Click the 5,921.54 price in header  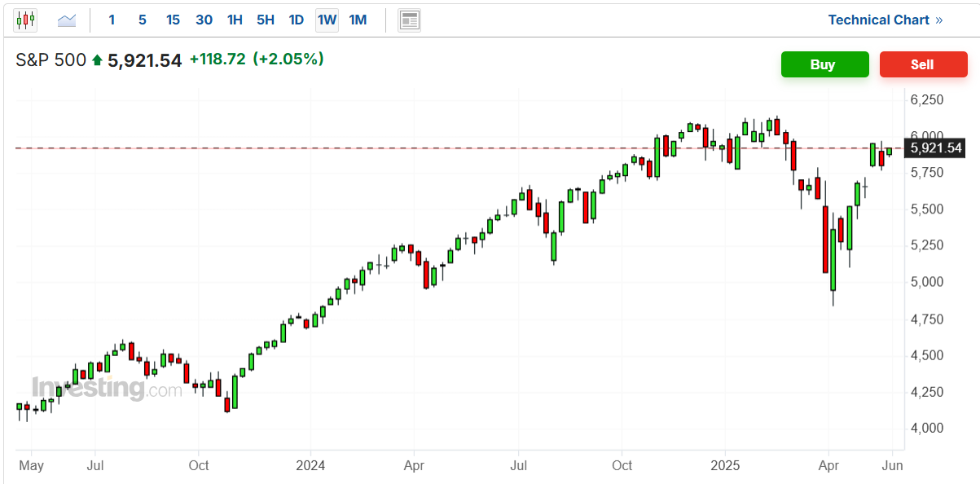point(144,59)
